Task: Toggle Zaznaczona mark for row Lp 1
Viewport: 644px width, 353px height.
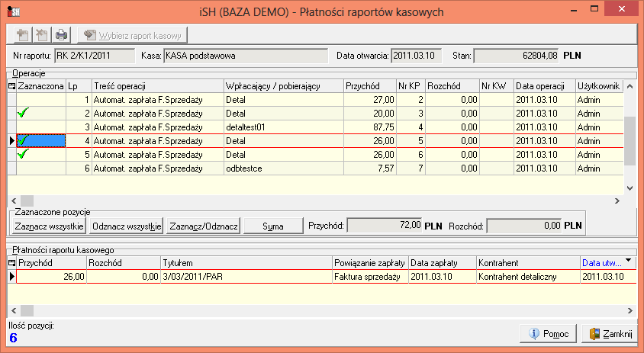Action: point(41,100)
